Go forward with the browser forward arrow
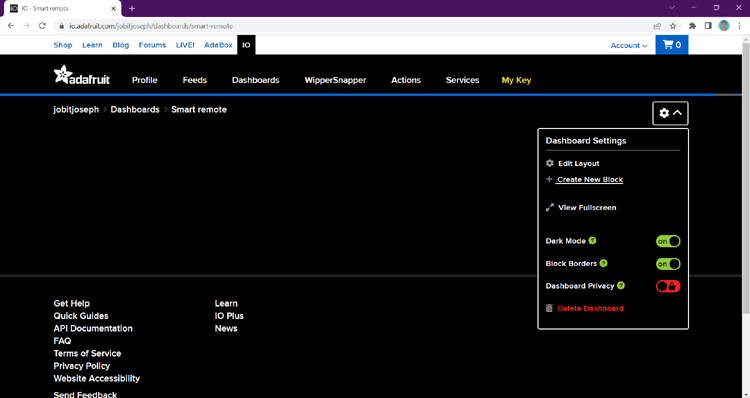750x398 pixels. pos(26,26)
